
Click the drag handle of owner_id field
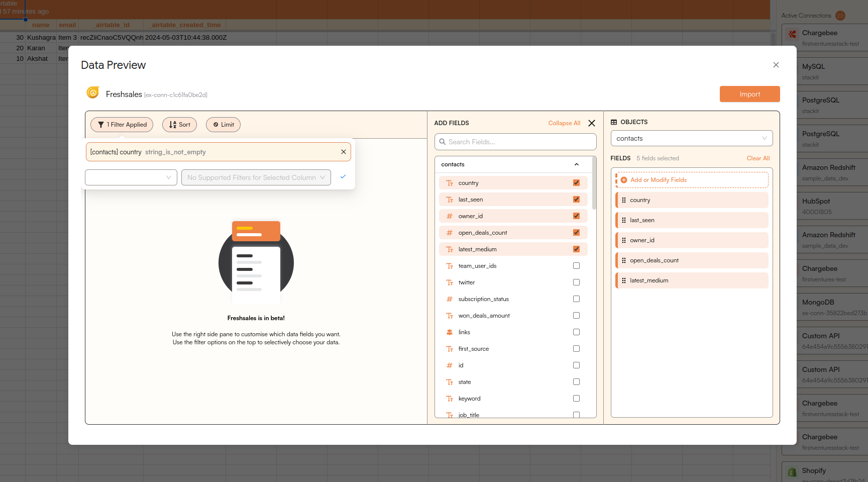[x=624, y=240]
